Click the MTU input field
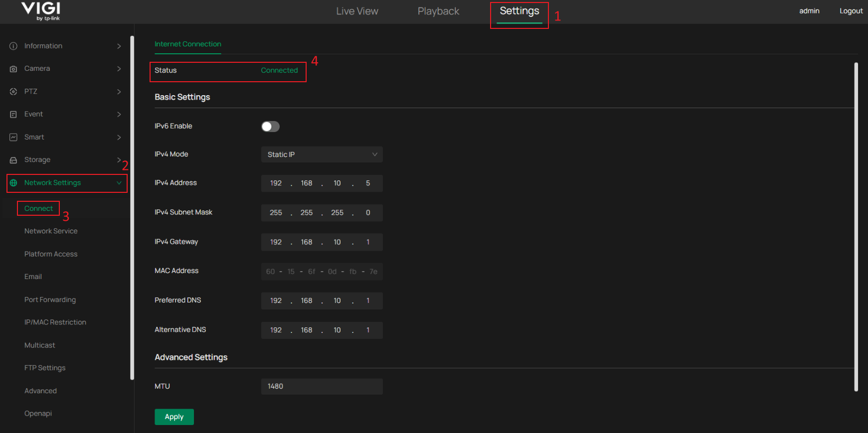 (322, 386)
